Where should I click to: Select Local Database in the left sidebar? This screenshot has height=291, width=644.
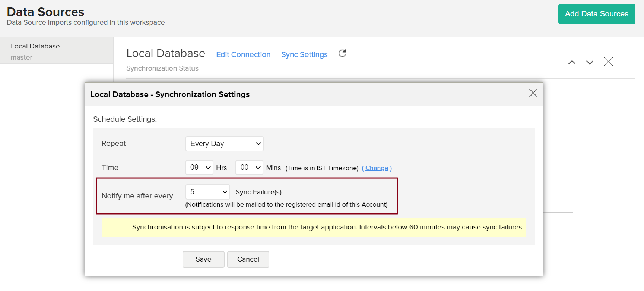point(35,46)
